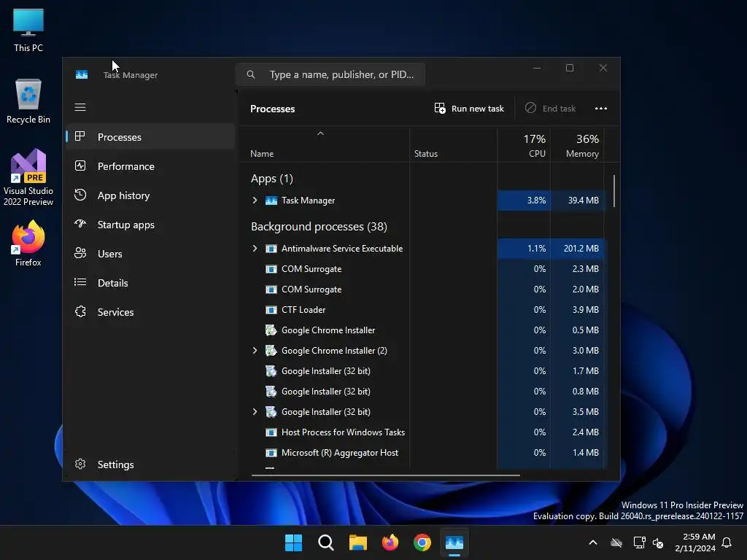Open the hamburger navigation menu
The height and width of the screenshot is (560, 747).
point(80,107)
